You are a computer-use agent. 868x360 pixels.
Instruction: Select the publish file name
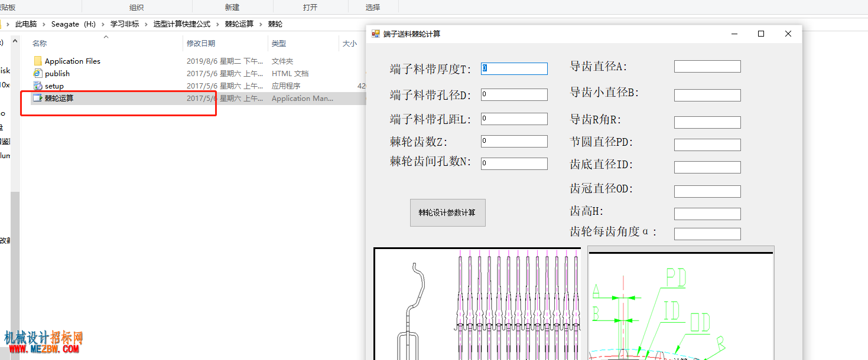pyautogui.click(x=57, y=73)
